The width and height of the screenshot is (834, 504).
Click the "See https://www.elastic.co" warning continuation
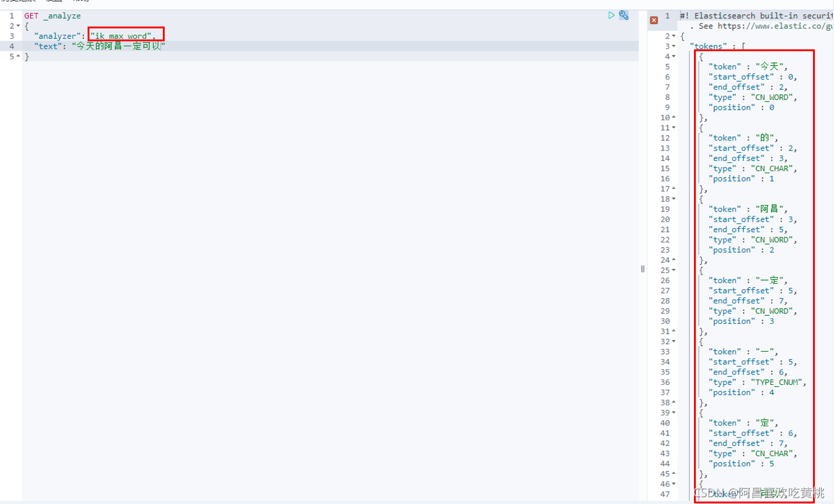(762, 26)
